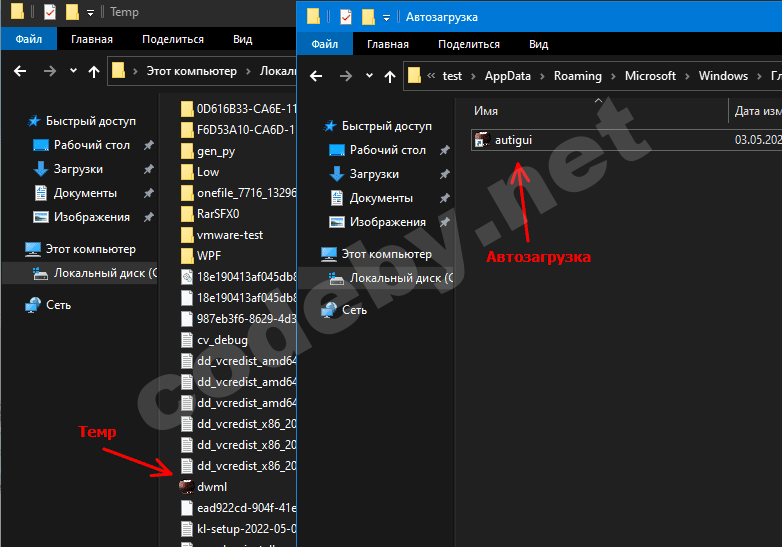Viewport: 782px width, 547px height.
Task: Go back in the Temp window
Action: (20, 71)
